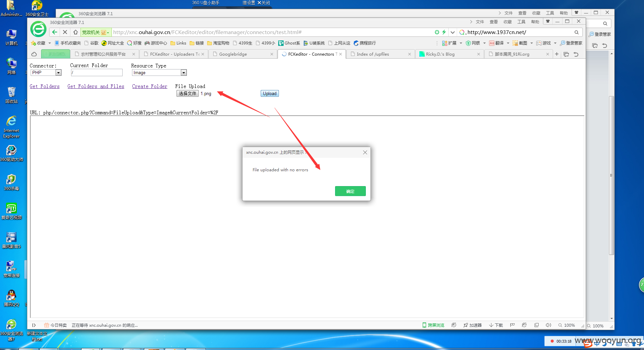Screen dimensions: 644x350
Task: Switch to Googlebridge tab
Action: coord(242,54)
